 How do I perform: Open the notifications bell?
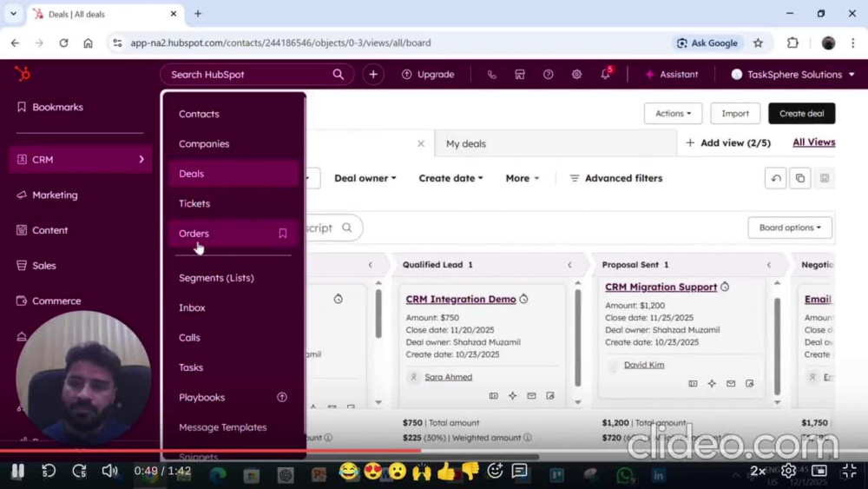click(606, 74)
